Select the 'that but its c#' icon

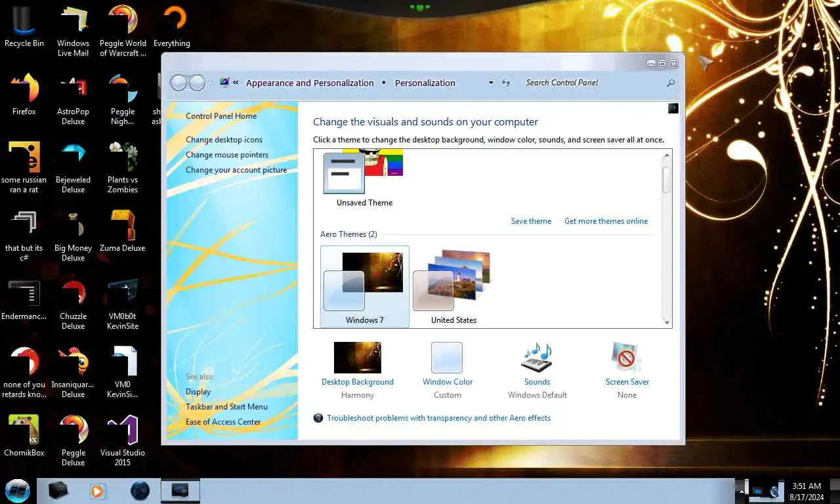24,236
